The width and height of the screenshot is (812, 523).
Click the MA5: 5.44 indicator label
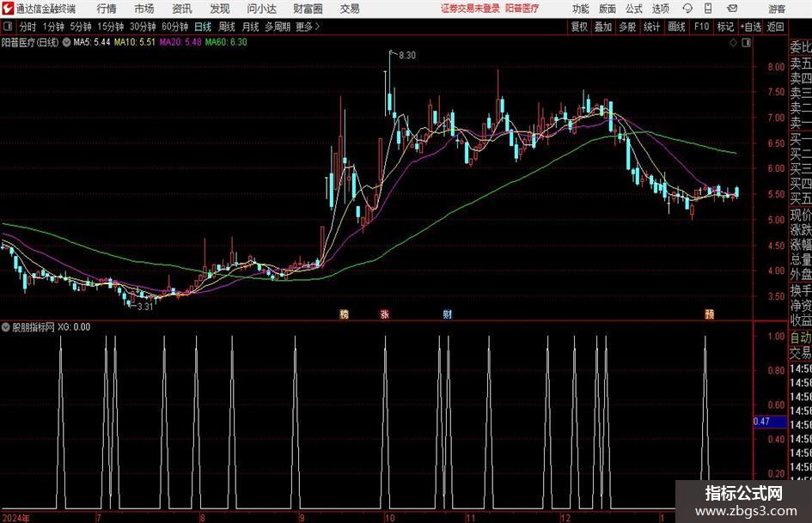point(92,42)
